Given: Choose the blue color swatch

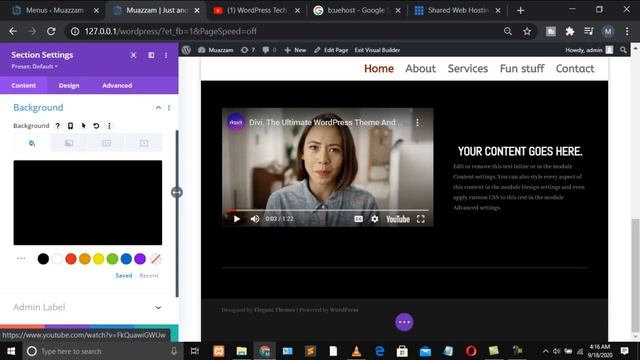Looking at the screenshot, I should coord(126,259).
